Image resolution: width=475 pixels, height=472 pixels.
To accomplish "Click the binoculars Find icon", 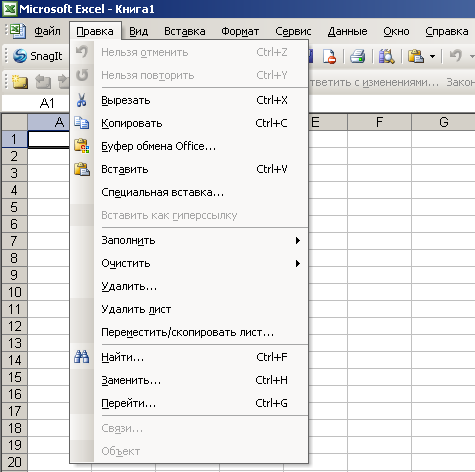I will click(x=82, y=357).
